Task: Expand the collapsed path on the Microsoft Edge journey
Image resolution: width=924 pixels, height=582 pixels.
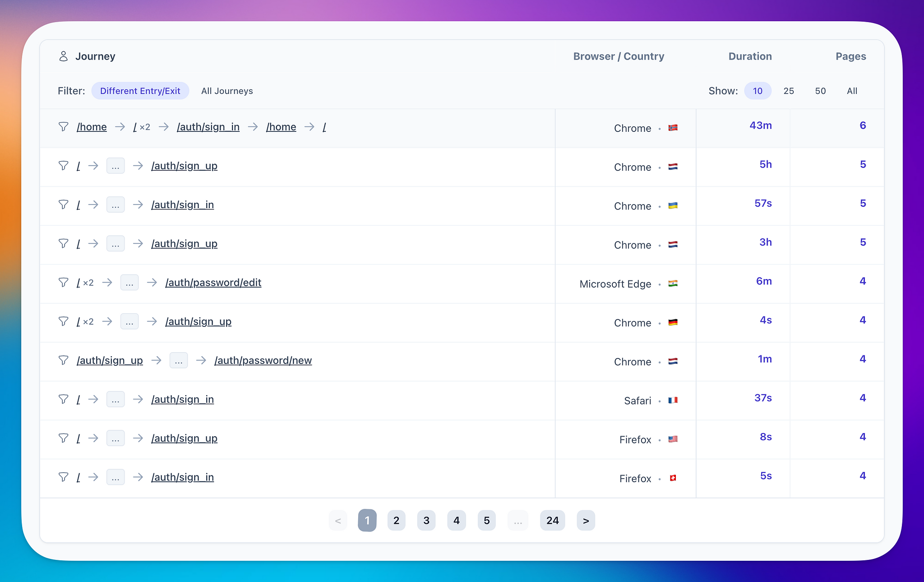Action: [129, 282]
